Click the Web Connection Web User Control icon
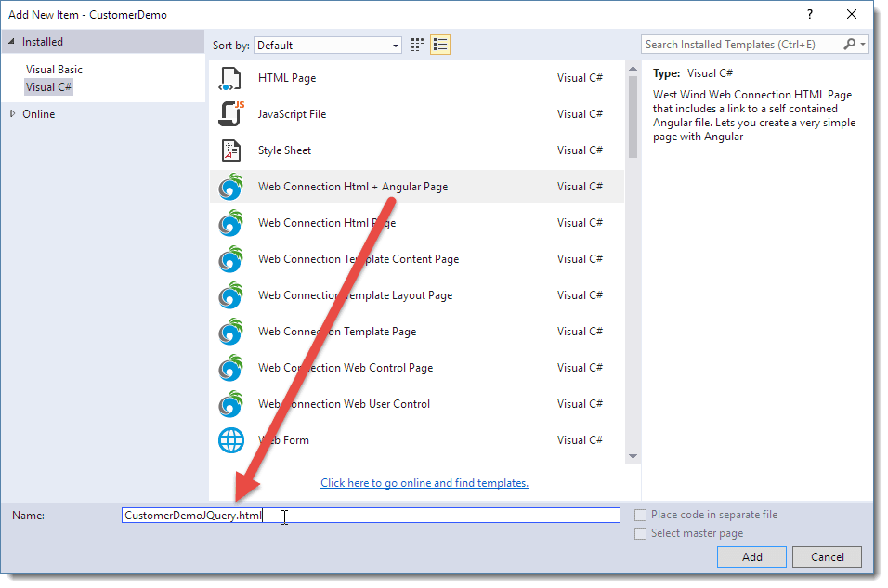 pyautogui.click(x=230, y=404)
